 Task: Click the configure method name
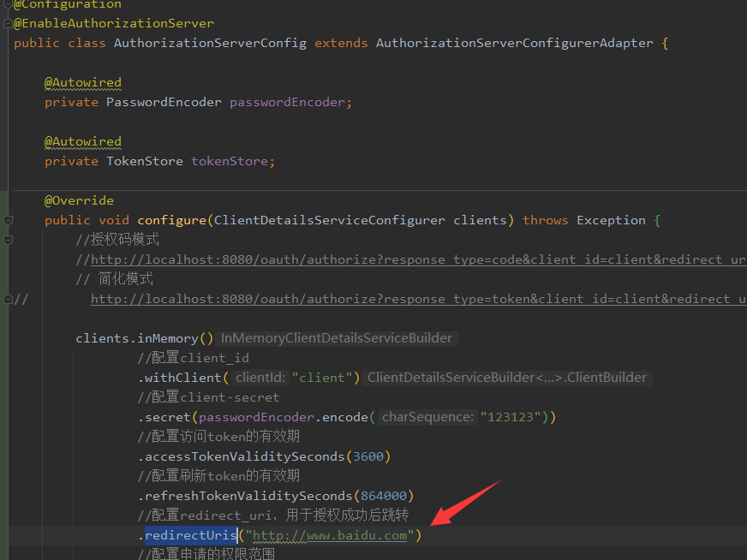pyautogui.click(x=171, y=220)
